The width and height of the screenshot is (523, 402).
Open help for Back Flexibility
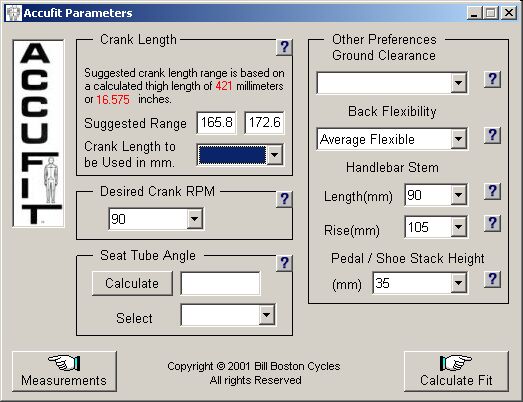click(x=492, y=135)
